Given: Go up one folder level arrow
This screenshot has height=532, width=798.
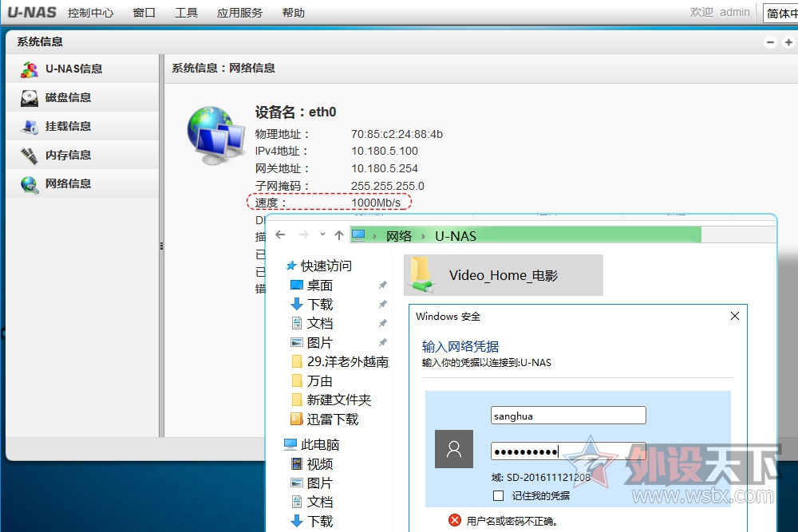Looking at the screenshot, I should [339, 235].
